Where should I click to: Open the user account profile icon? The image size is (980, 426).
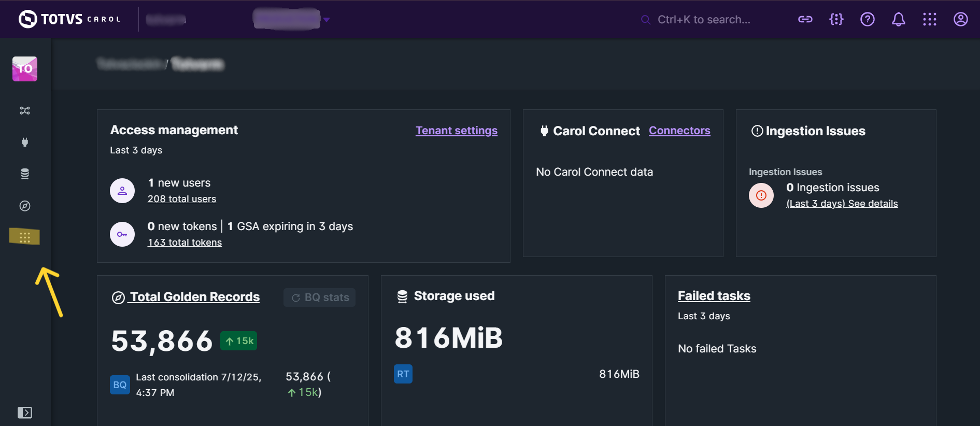tap(960, 20)
